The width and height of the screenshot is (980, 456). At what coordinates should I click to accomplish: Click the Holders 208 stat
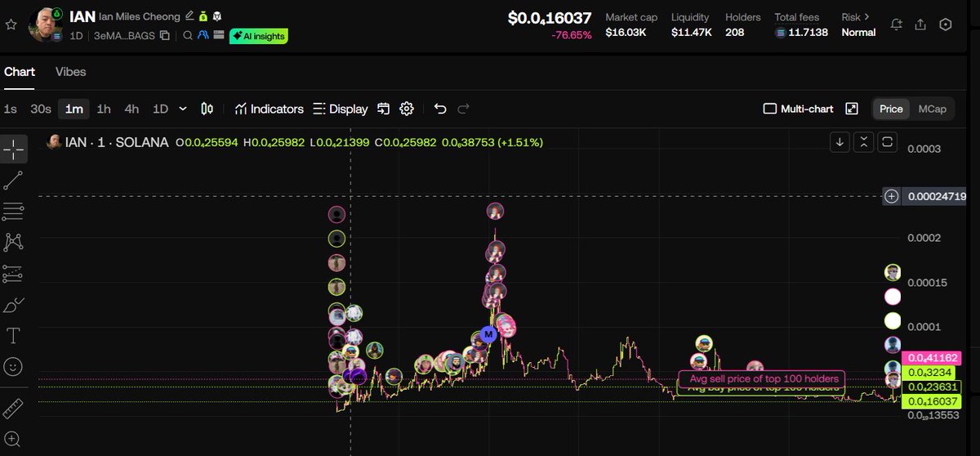click(x=742, y=25)
